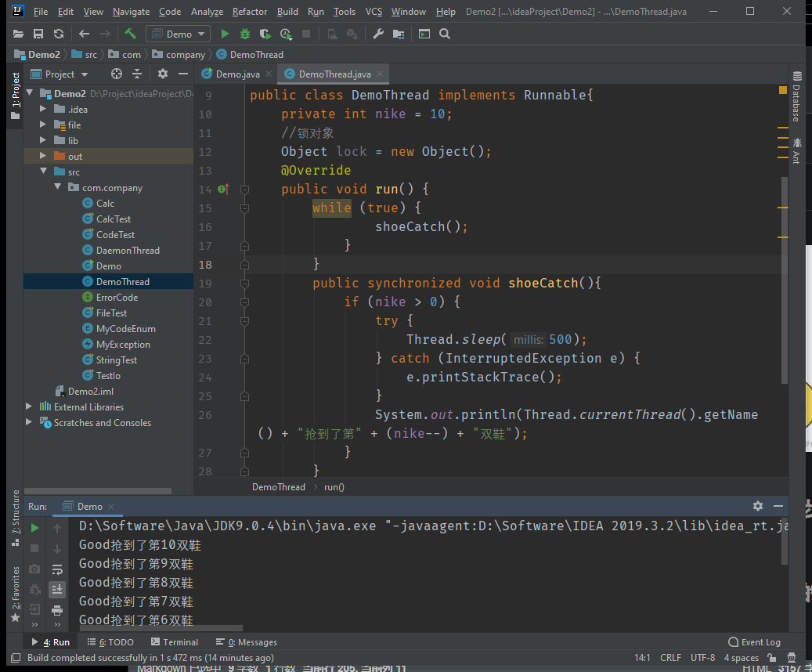Toggle the Structure side tab
This screenshot has width=812, height=672.
pyautogui.click(x=16, y=517)
